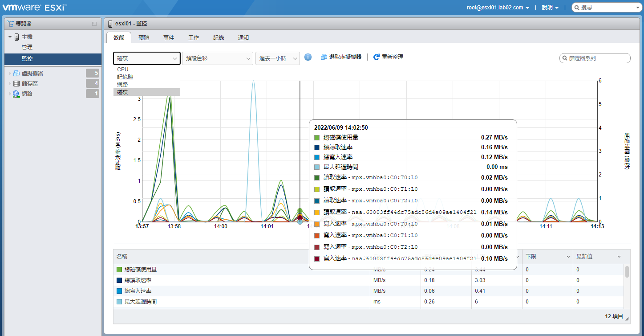The width and height of the screenshot is (644, 336).
Task: Click 重新整理 refresh button
Action: tap(388, 57)
